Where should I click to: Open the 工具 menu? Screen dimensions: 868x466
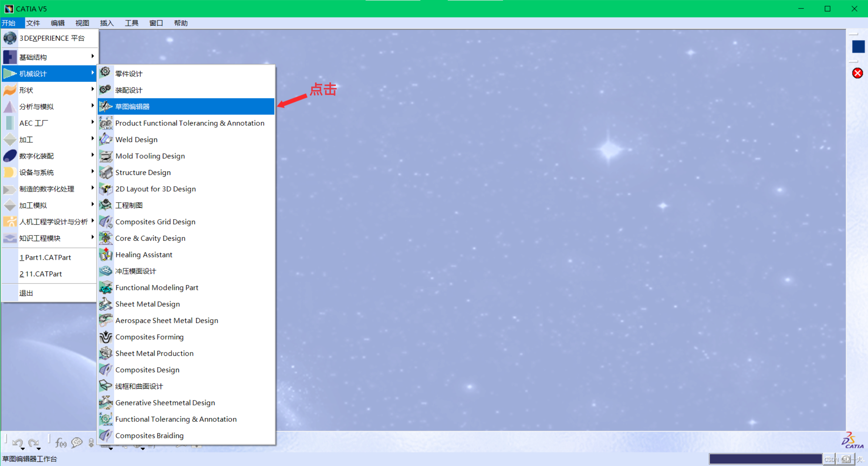click(131, 23)
